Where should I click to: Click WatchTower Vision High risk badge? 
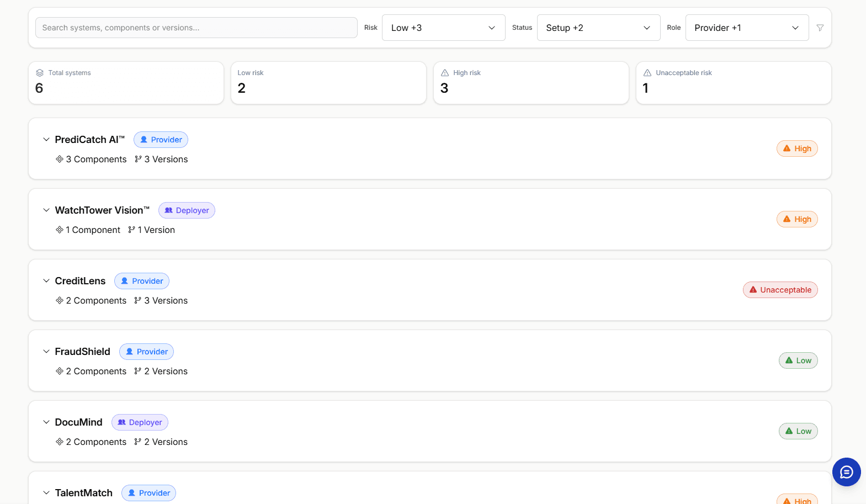tap(797, 219)
